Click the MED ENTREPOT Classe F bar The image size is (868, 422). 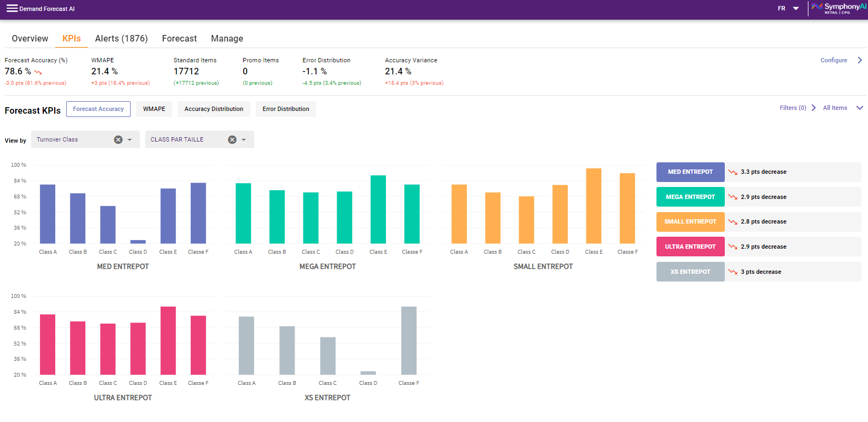tap(198, 213)
